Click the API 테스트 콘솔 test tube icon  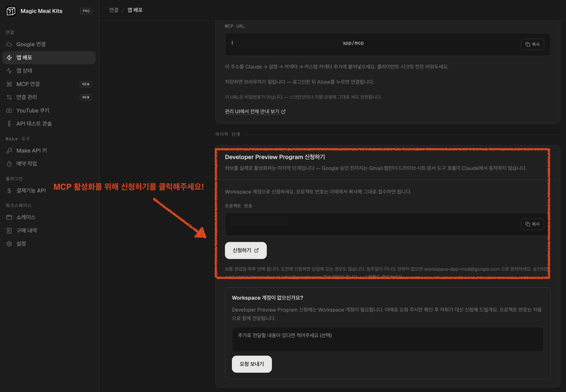point(9,124)
